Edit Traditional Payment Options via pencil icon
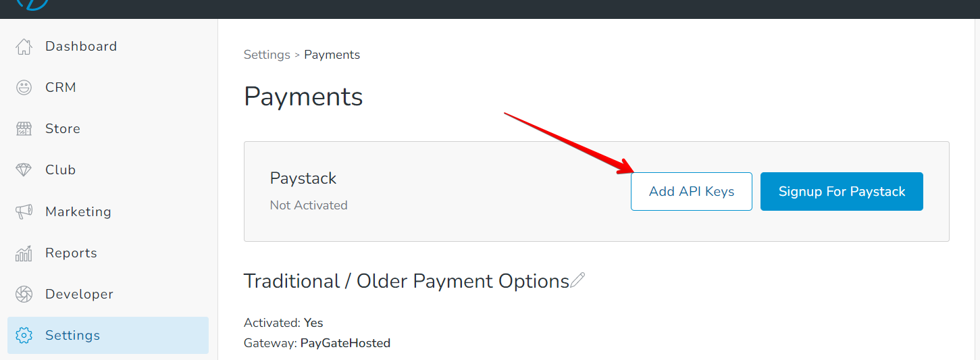This screenshot has width=980, height=360. (x=577, y=280)
